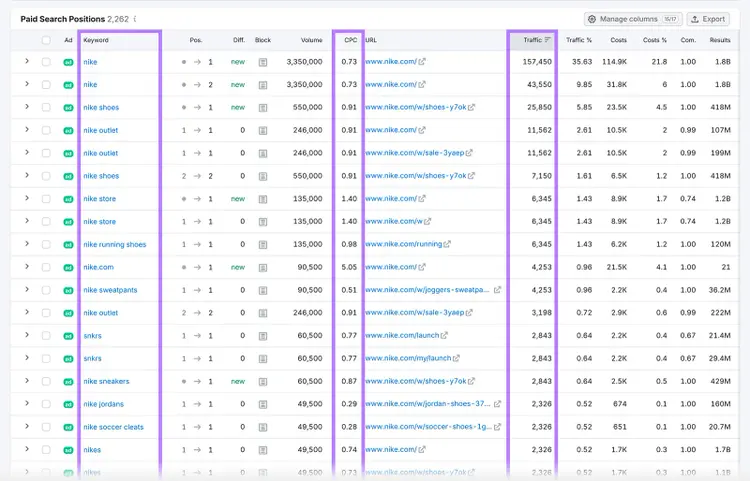Image resolution: width=750 pixels, height=481 pixels.
Task: Click the Ad badge in the nike sweatpants row
Action: coord(68,290)
